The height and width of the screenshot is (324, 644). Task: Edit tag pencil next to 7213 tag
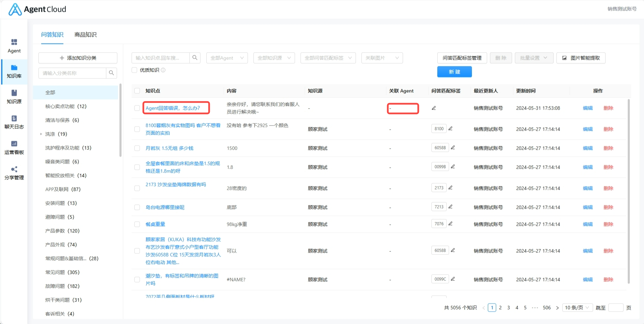click(x=450, y=207)
